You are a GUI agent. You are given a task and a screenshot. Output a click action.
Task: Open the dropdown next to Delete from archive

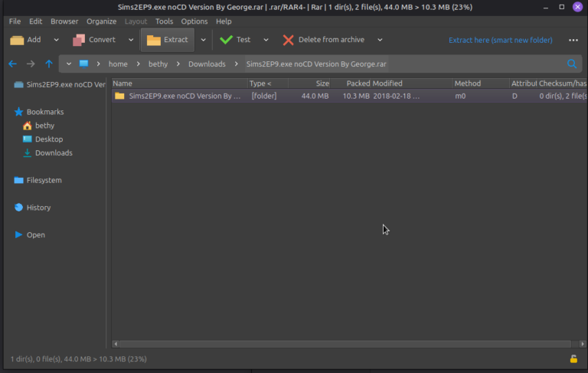380,40
